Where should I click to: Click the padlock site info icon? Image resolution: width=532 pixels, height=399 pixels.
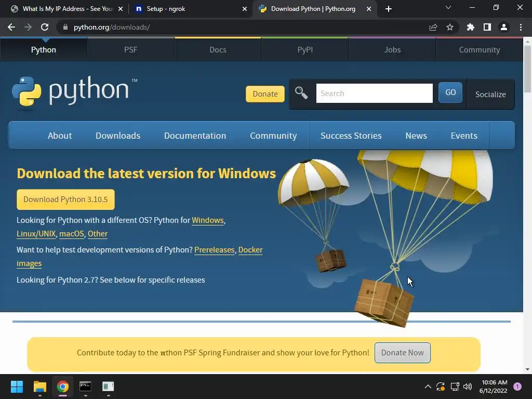tap(65, 27)
